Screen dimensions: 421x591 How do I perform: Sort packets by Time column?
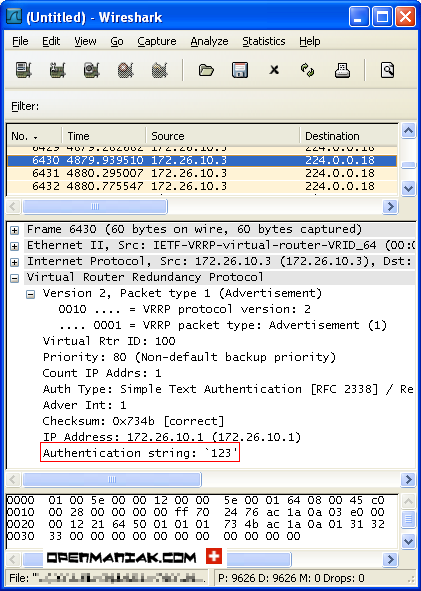(104, 136)
